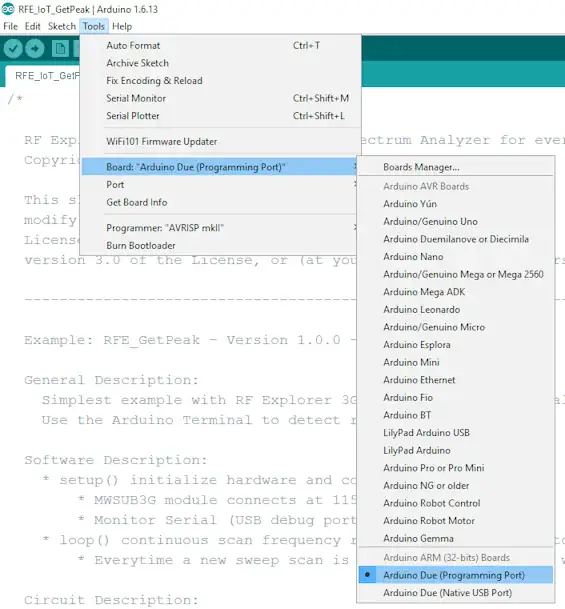Switch to Arduino Due (Native USB Port)
565x609 pixels.
pos(456,593)
